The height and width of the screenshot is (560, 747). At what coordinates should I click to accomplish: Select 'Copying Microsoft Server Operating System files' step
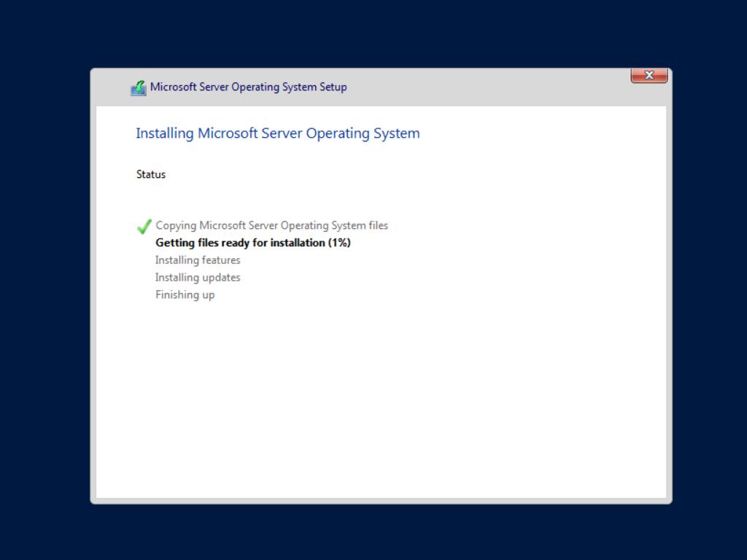(271, 225)
